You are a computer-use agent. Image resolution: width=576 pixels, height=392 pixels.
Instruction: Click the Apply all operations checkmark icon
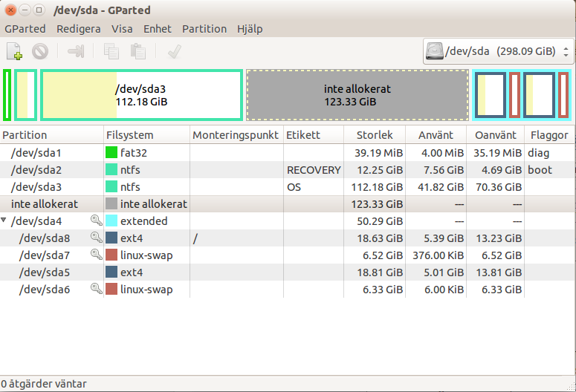click(x=175, y=51)
